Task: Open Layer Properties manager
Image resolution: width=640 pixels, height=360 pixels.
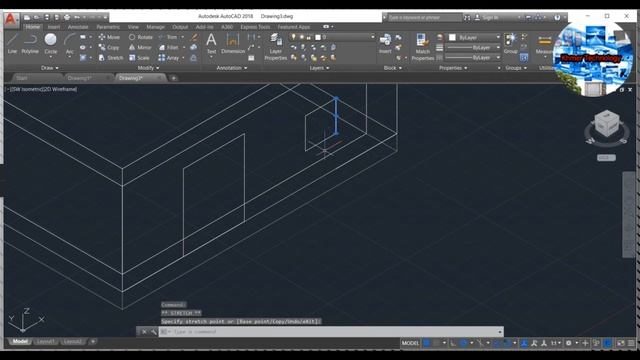Action: point(276,47)
